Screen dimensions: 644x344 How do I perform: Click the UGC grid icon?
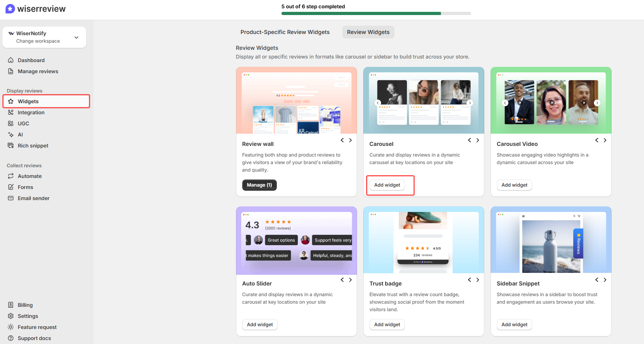tap(11, 123)
